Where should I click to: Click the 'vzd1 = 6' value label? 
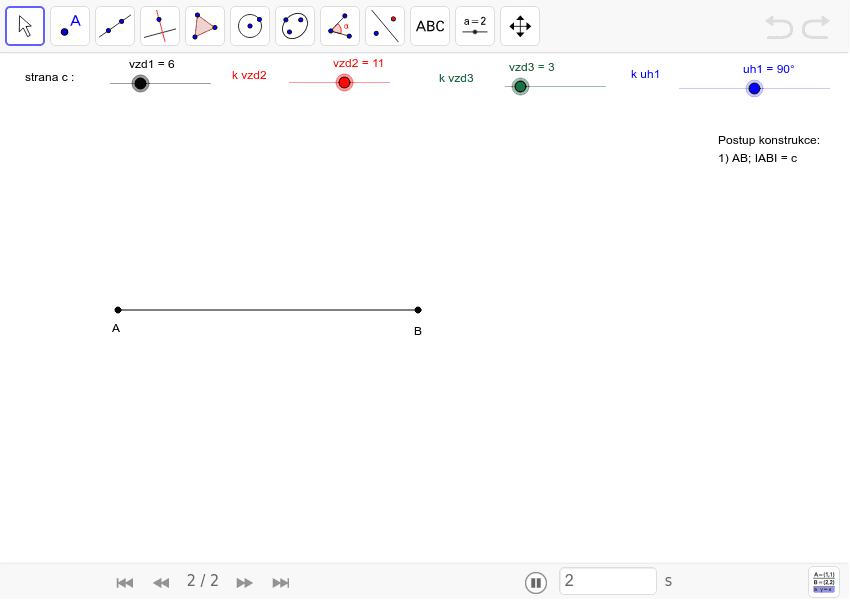152,64
